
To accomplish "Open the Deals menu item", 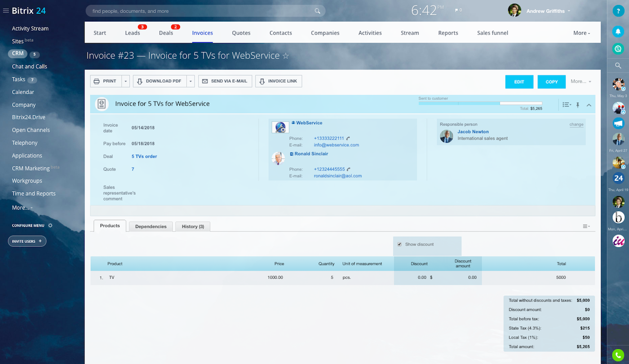I will tap(166, 33).
